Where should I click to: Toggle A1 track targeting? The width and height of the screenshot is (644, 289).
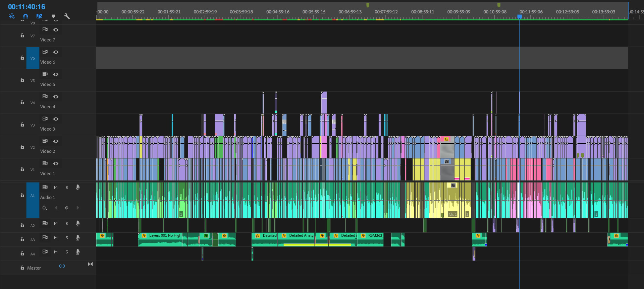(33, 200)
